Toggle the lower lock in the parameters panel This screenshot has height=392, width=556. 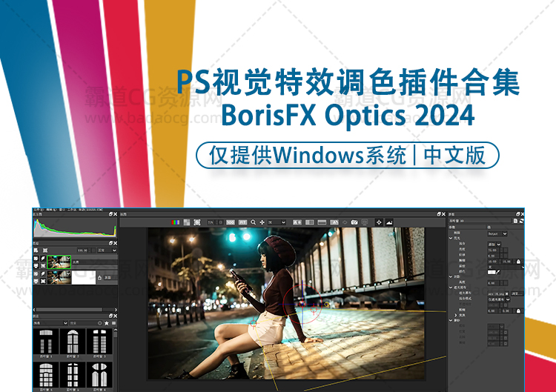(x=518, y=311)
